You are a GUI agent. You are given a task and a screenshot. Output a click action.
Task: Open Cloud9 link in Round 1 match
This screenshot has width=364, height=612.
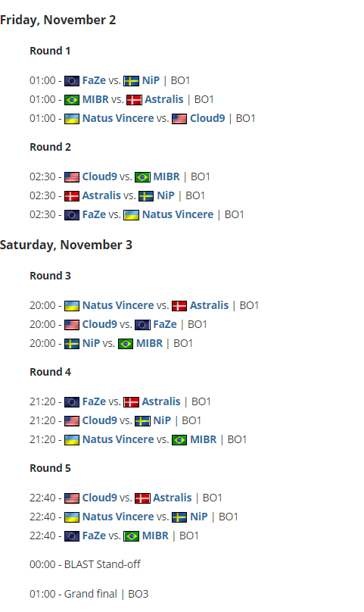click(x=207, y=118)
